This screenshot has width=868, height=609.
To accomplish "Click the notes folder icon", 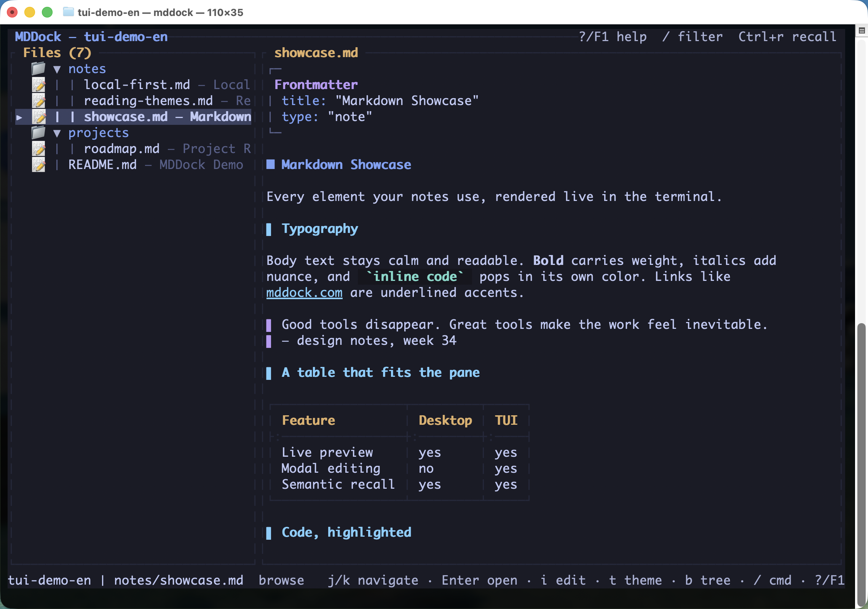I will [x=38, y=69].
